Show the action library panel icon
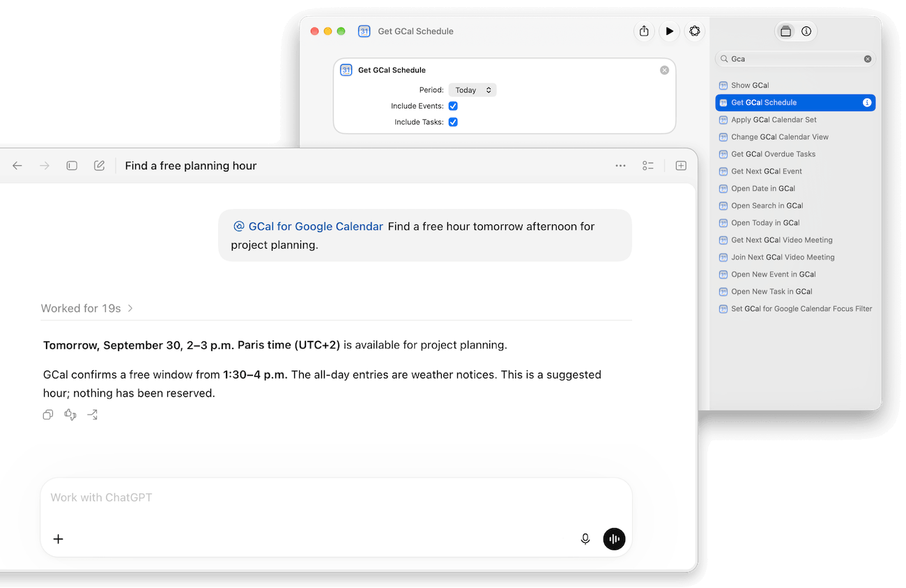This screenshot has height=588, width=906. [x=786, y=31]
